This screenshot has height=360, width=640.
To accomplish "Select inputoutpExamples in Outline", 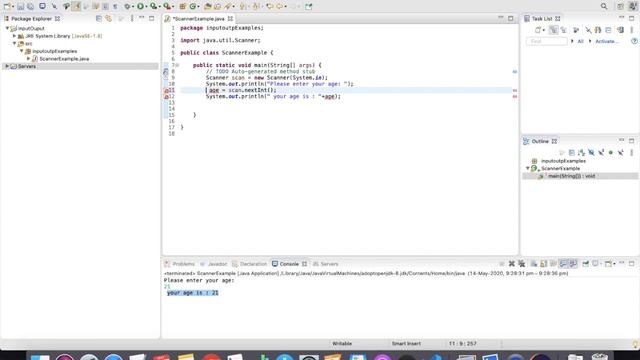I will pos(563,161).
